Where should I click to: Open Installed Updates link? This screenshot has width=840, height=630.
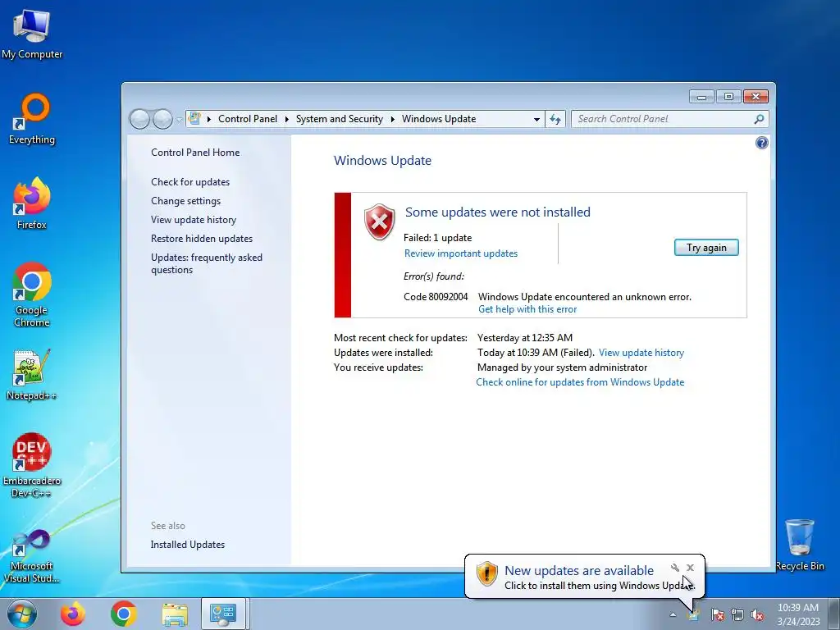point(188,545)
